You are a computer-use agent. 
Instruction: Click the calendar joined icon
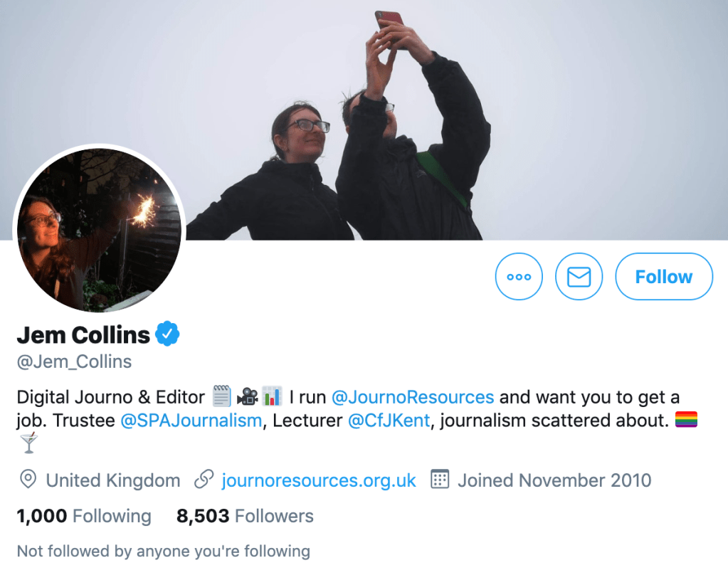(x=441, y=480)
